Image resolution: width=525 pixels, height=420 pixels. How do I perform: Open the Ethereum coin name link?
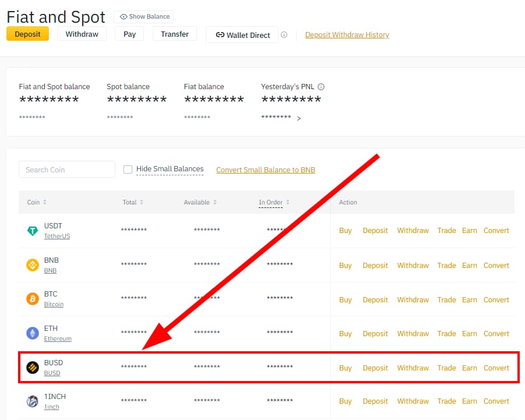pyautogui.click(x=58, y=338)
